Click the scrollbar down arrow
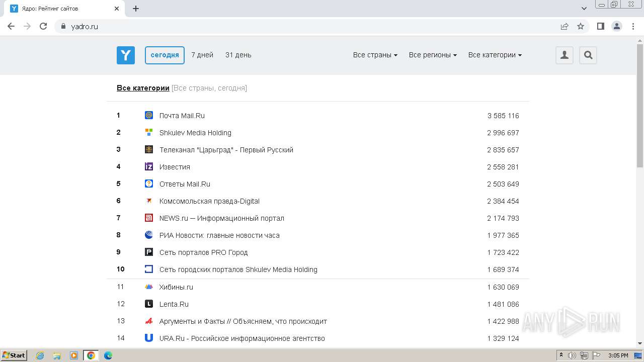Image resolution: width=644 pixels, height=362 pixels. [x=640, y=343]
